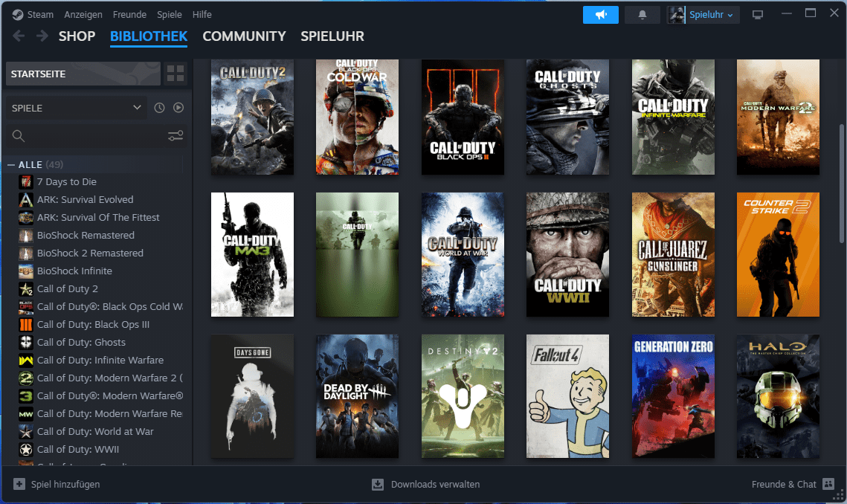This screenshot has height=504, width=847.
Task: Go forward with the right arrow
Action: [x=42, y=36]
